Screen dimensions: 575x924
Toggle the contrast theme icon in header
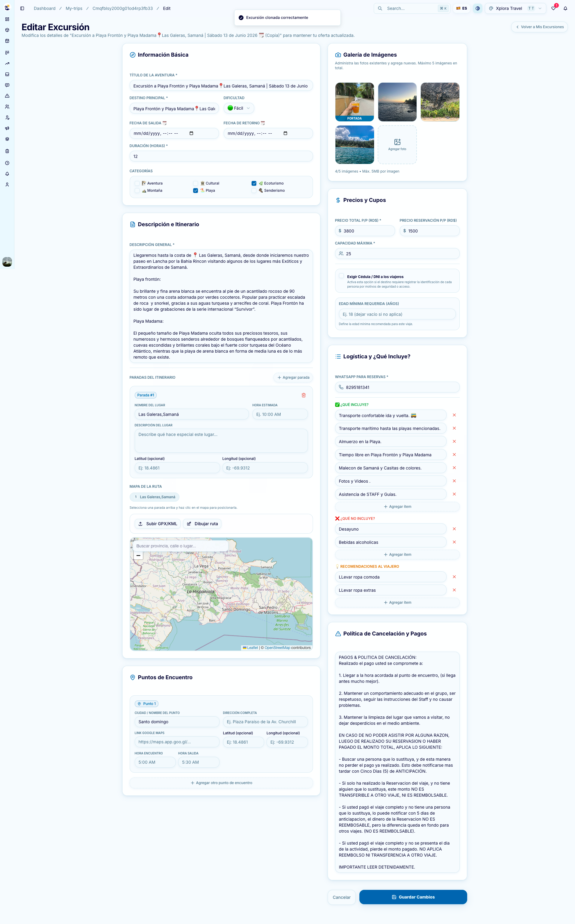pos(478,8)
